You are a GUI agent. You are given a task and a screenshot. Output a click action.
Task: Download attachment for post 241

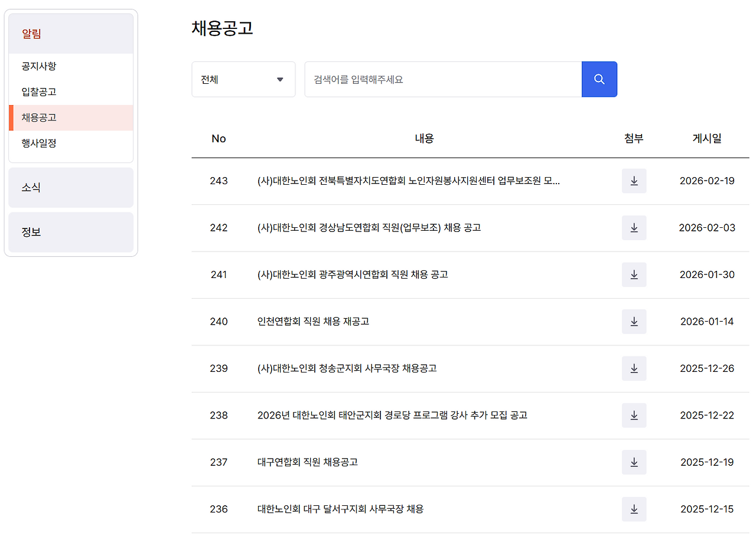634,274
